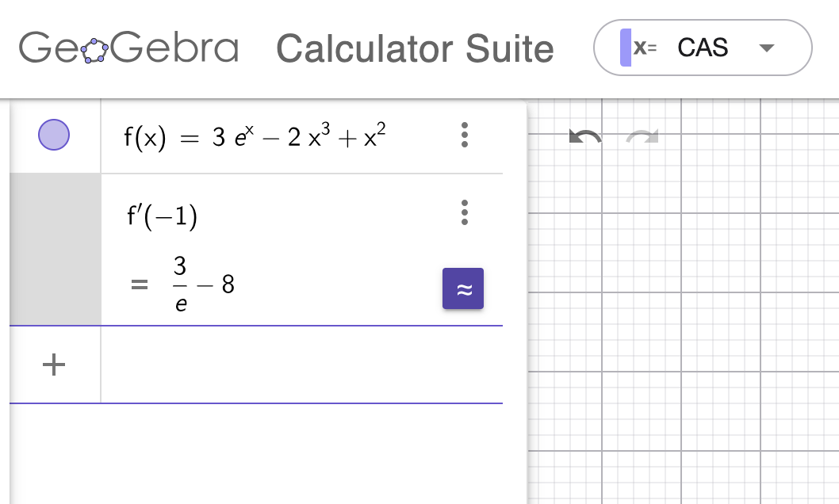Image resolution: width=839 pixels, height=504 pixels.
Task: Select the f(x) = 3eˣ − 2x³ + x² expression
Action: (255, 137)
